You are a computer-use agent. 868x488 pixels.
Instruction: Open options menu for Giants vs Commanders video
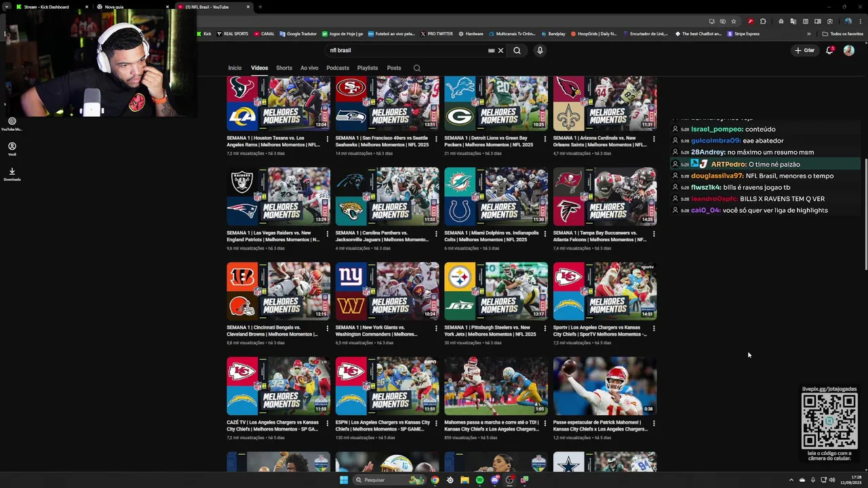436,328
